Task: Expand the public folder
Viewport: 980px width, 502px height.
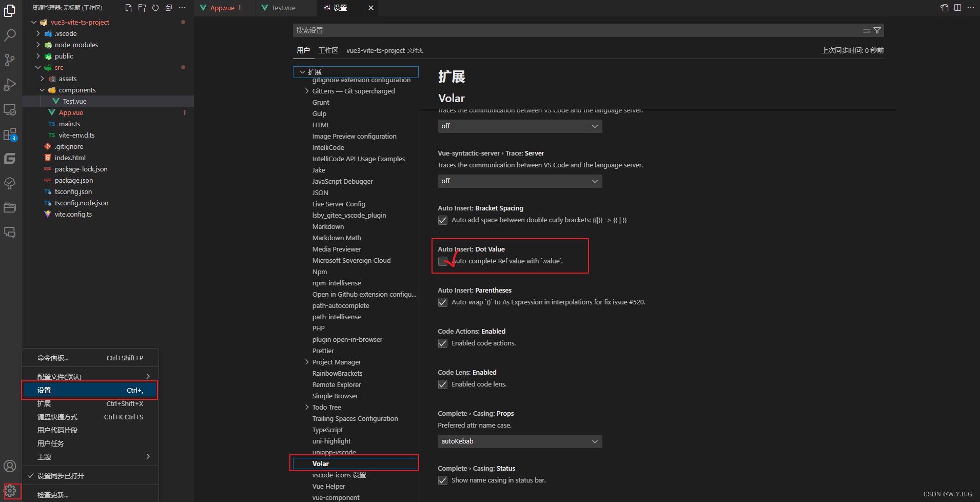Action: [38, 56]
